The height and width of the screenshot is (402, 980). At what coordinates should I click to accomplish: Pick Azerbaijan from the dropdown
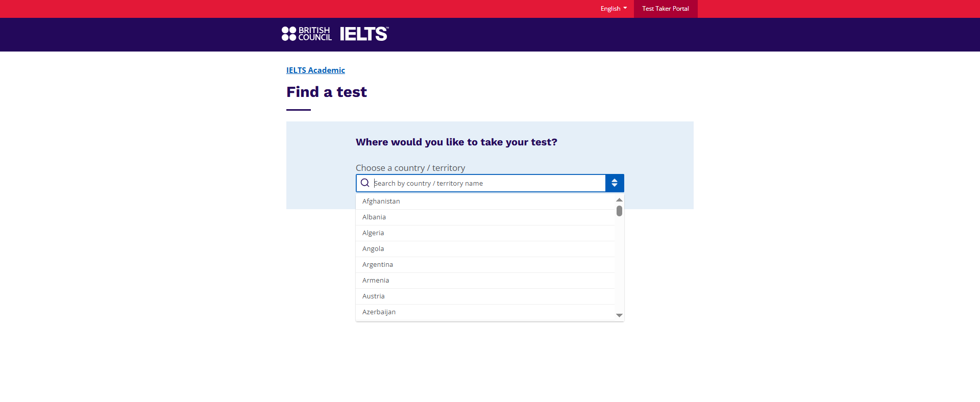pyautogui.click(x=379, y=312)
